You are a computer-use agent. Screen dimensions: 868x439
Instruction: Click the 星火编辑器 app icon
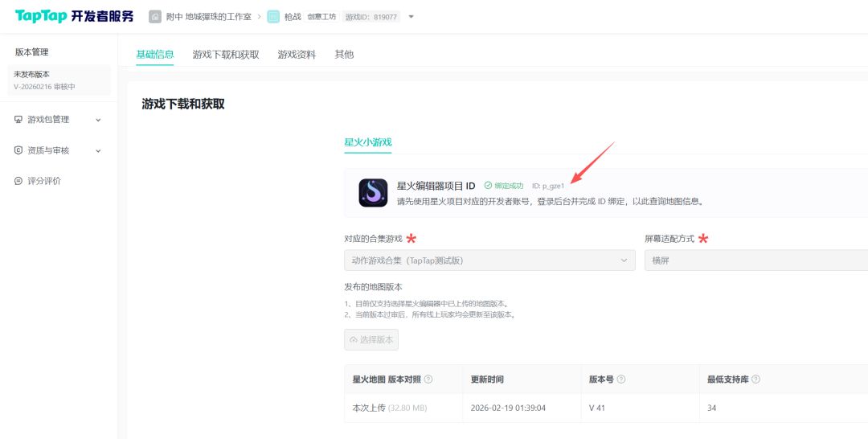[x=373, y=193]
